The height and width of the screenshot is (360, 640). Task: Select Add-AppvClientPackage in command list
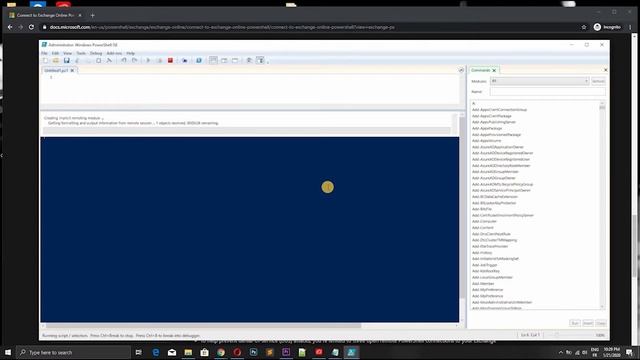click(x=491, y=116)
